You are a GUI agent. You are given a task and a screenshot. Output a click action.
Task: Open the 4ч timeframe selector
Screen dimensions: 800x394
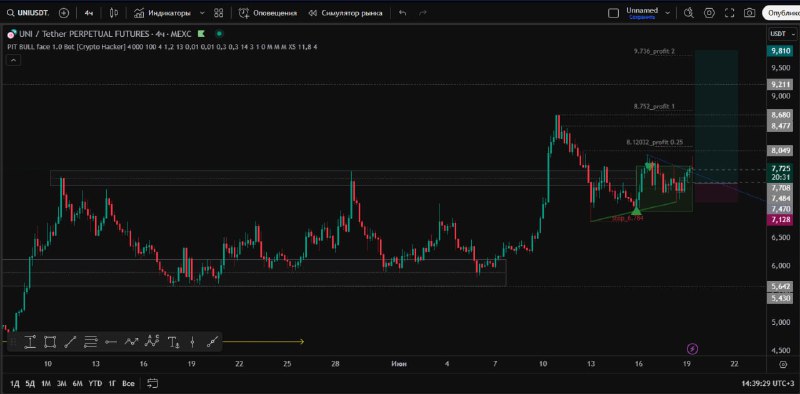[x=89, y=13]
